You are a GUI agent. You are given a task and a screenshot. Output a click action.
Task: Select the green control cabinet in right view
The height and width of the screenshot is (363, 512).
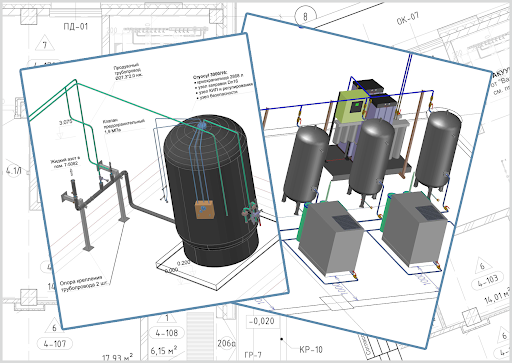[x=353, y=106]
